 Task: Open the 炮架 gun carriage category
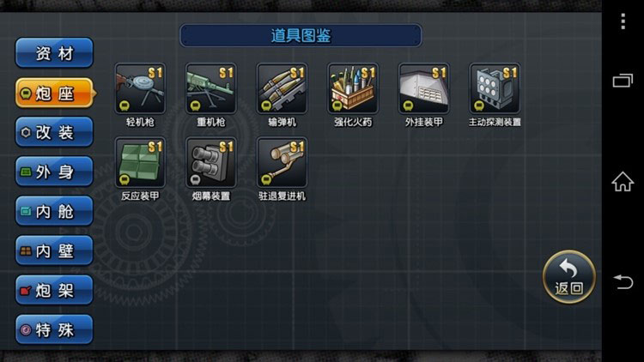(54, 290)
